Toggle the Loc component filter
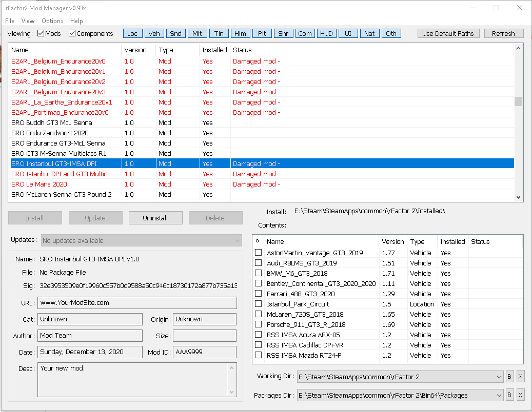The height and width of the screenshot is (412, 532). (x=132, y=33)
